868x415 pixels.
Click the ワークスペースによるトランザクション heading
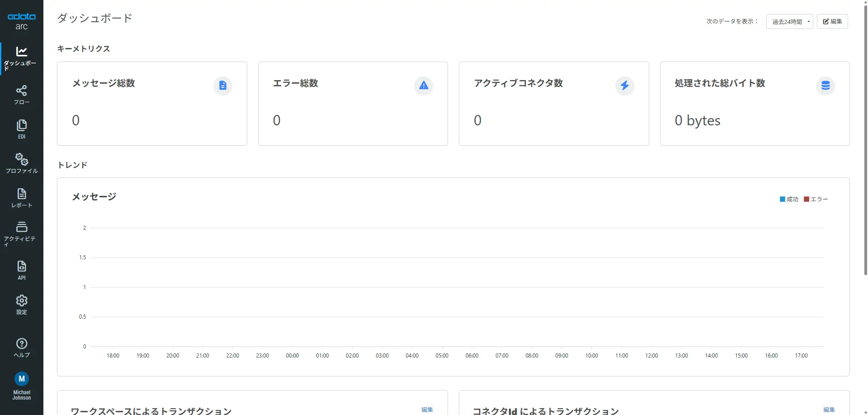151,411
